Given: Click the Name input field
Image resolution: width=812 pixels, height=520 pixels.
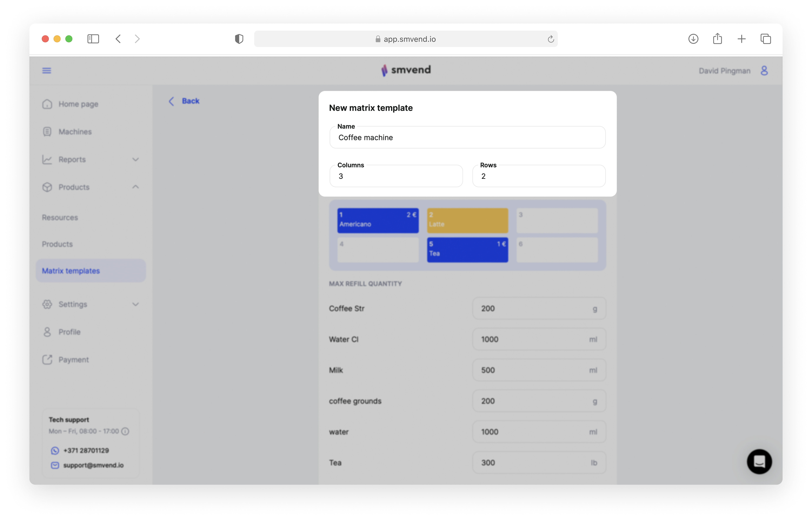Looking at the screenshot, I should coord(467,137).
